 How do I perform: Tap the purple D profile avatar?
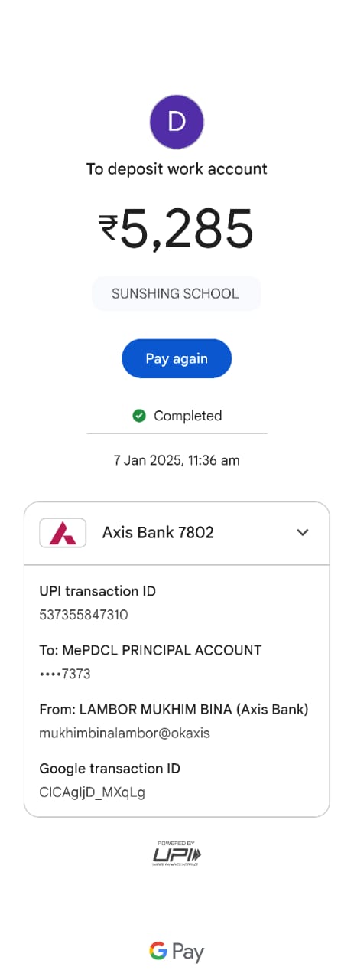177,122
